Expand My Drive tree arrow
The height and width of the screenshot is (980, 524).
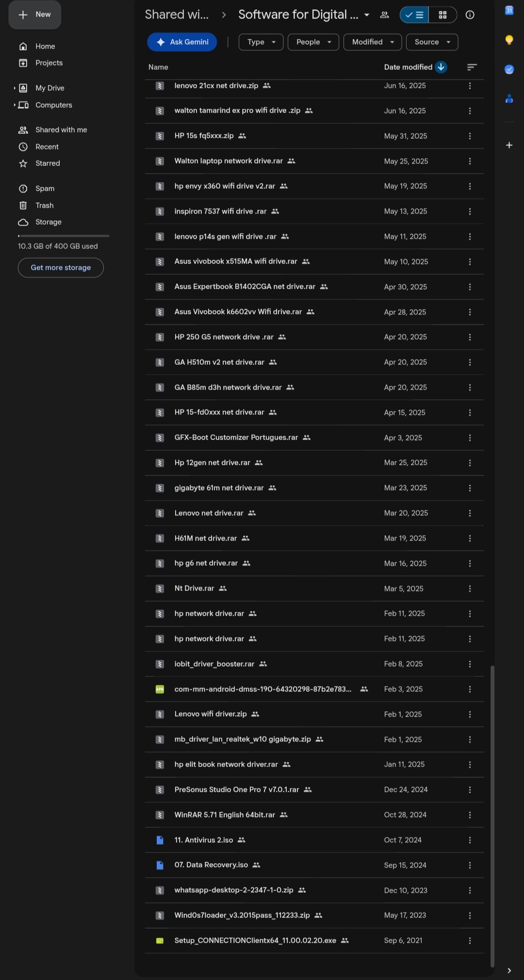point(15,88)
